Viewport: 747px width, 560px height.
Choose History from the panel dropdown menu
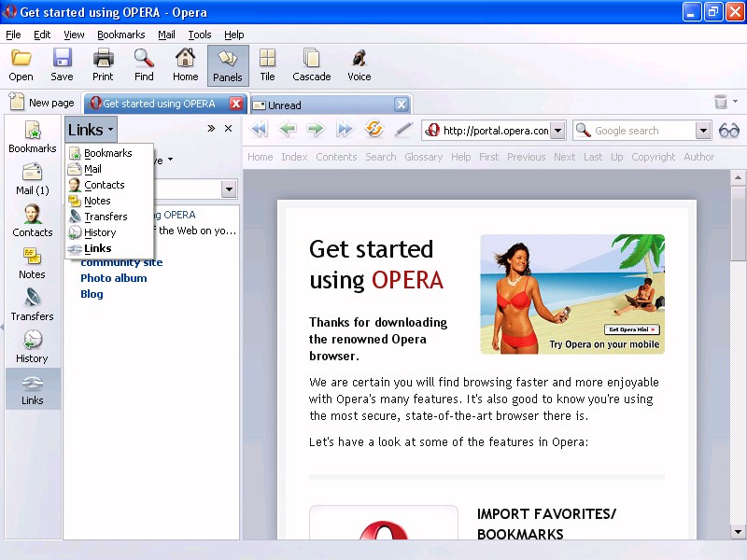pos(100,232)
